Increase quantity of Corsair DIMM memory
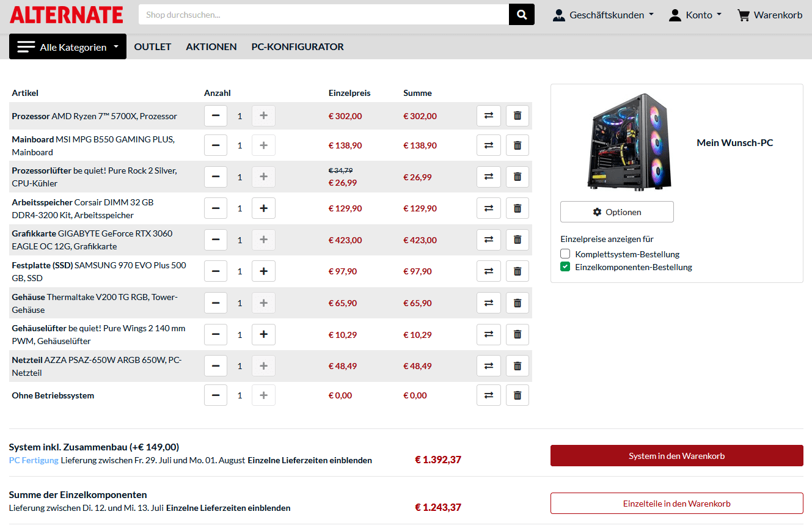Screen dimensions: 812x528 click(x=263, y=208)
